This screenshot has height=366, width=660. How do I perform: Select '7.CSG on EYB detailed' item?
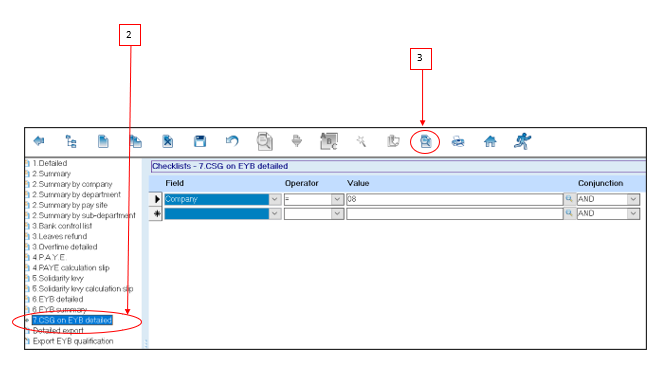[72, 320]
